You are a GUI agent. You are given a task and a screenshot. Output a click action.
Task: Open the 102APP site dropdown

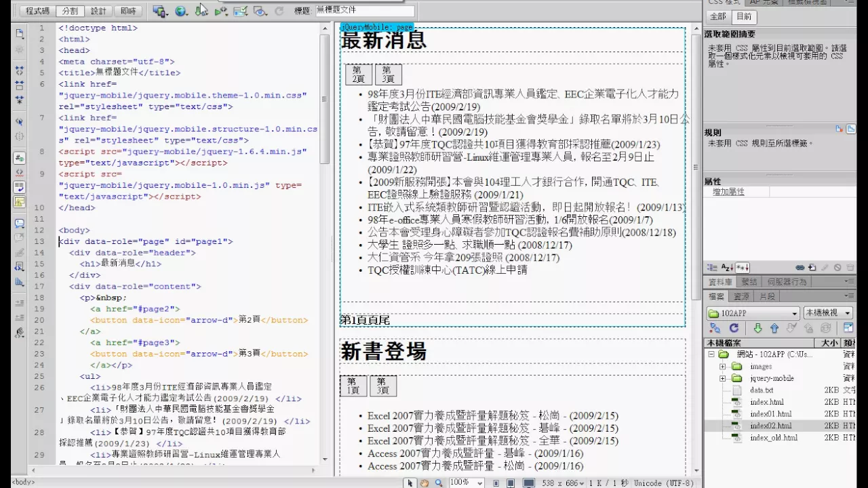click(753, 313)
